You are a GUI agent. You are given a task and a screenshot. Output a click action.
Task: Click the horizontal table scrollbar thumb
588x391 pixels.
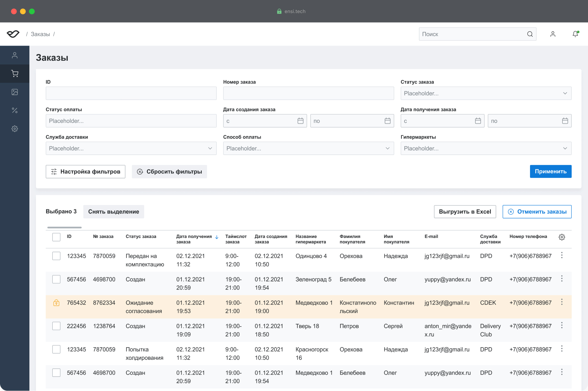[x=65, y=227]
